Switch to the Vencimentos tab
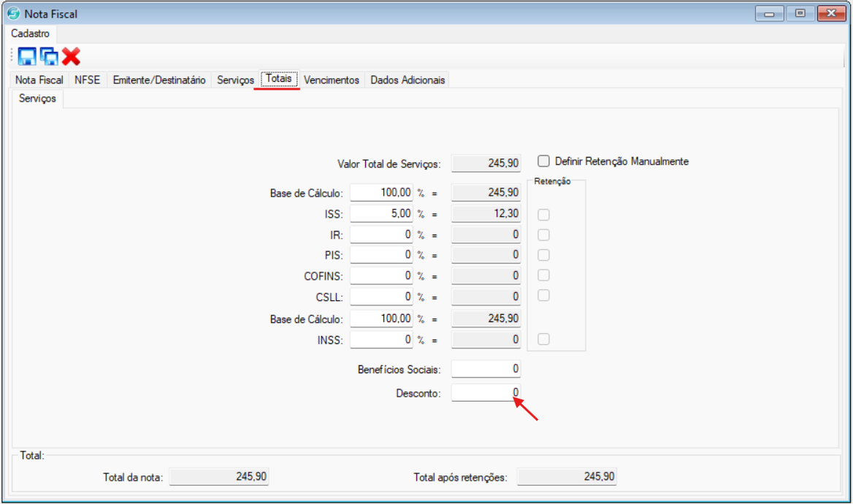853x504 pixels. (x=332, y=80)
